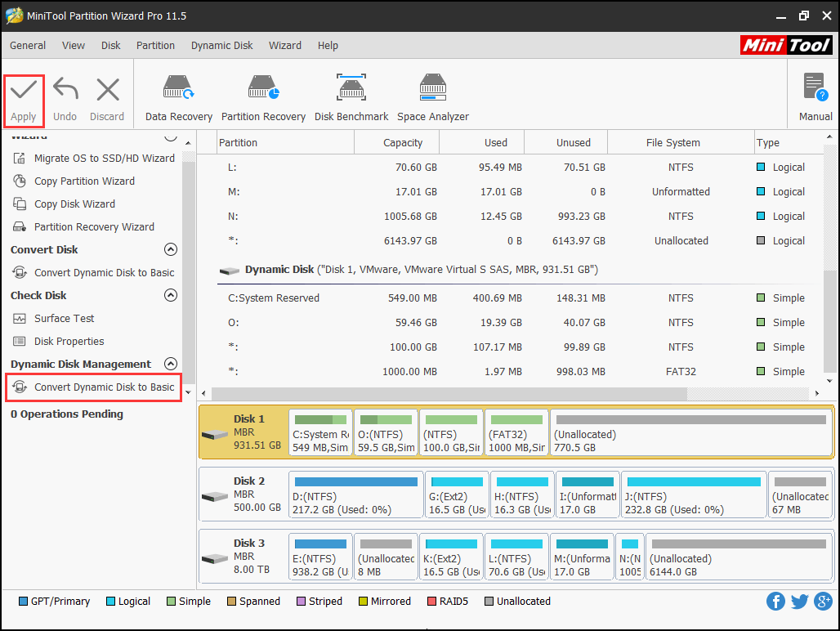The height and width of the screenshot is (631, 840).
Task: Start Copy Partition Wizard
Action: (x=74, y=181)
